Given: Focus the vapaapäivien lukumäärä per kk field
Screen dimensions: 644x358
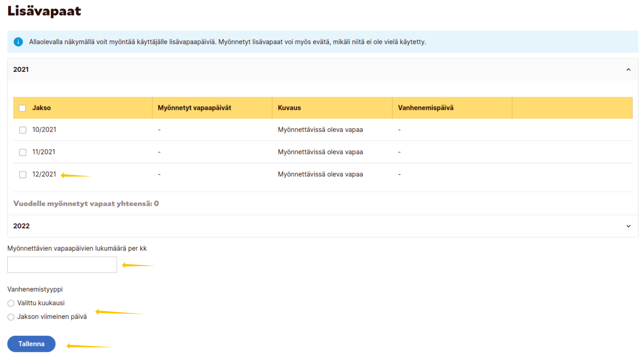Looking at the screenshot, I should (62, 265).
